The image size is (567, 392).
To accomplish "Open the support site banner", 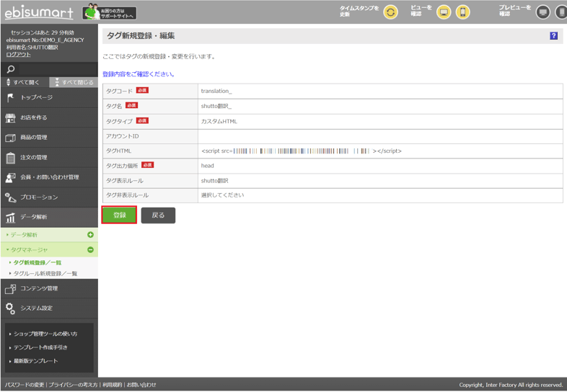I will point(110,12).
